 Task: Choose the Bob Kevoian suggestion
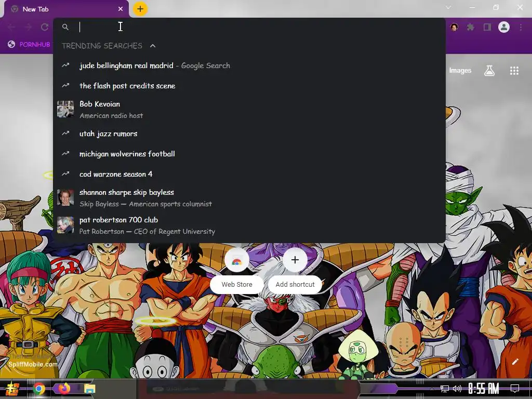click(x=249, y=110)
